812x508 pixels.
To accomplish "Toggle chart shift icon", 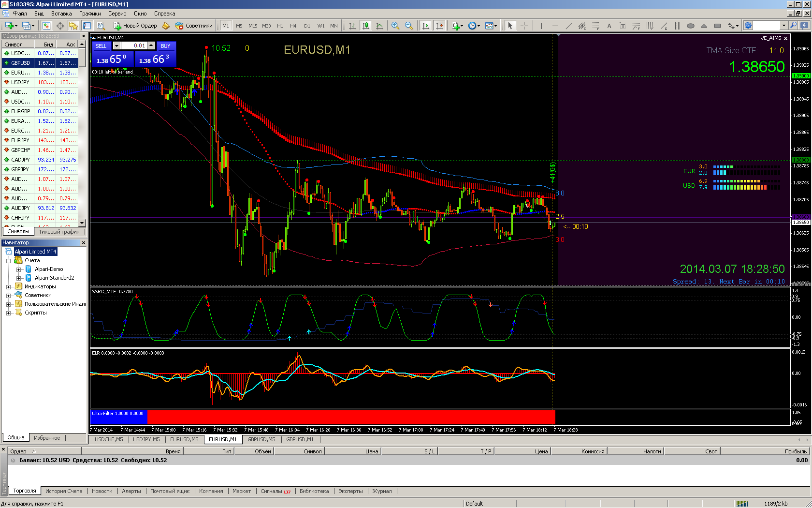I will click(439, 26).
